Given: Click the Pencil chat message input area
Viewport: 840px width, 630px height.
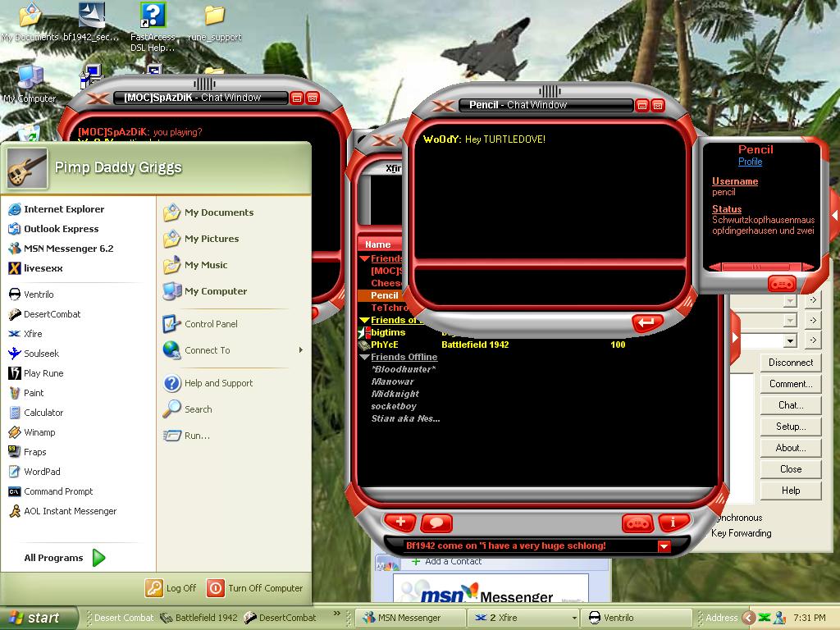Looking at the screenshot, I should [550, 286].
